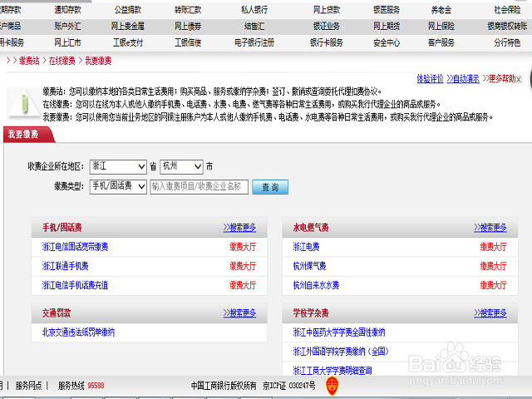Screen dimensions: 532x399
Task: Click the 在线缴费 breadcrumb link
Action: pos(62,61)
